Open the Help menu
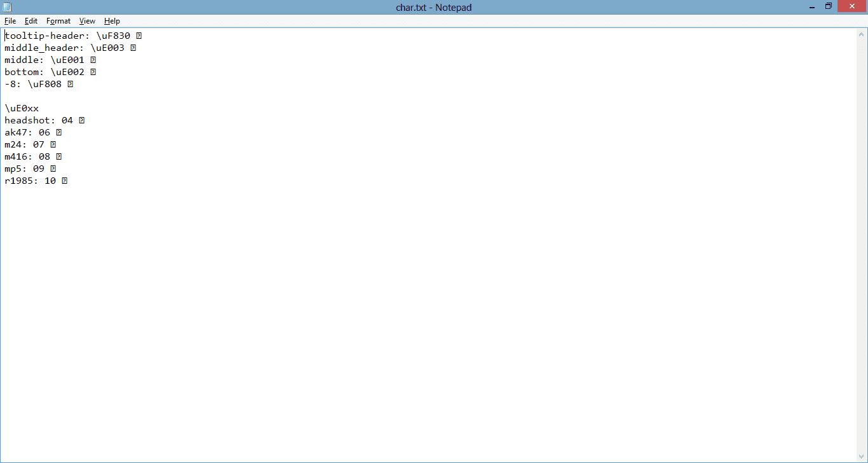This screenshot has height=463, width=868. tap(112, 21)
